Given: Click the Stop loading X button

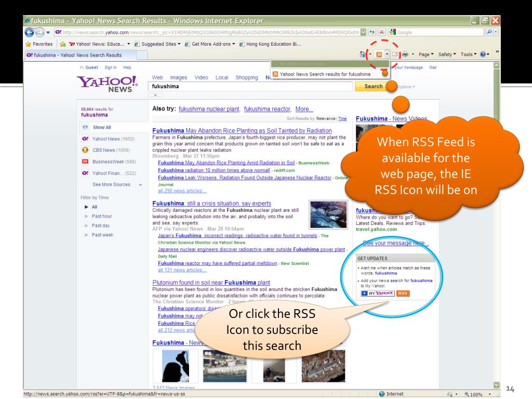Looking at the screenshot, I should (382, 32).
